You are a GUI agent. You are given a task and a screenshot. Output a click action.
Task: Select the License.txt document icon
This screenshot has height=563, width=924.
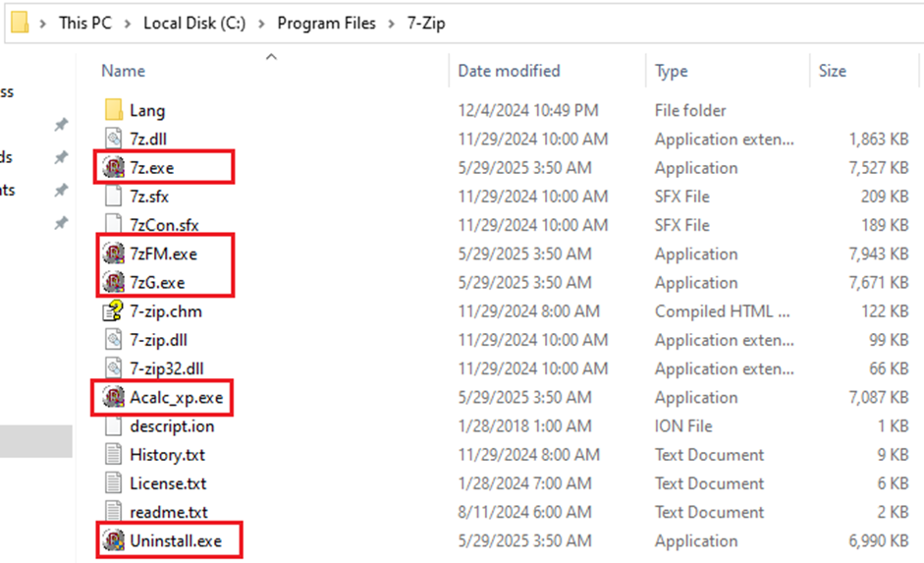click(113, 482)
